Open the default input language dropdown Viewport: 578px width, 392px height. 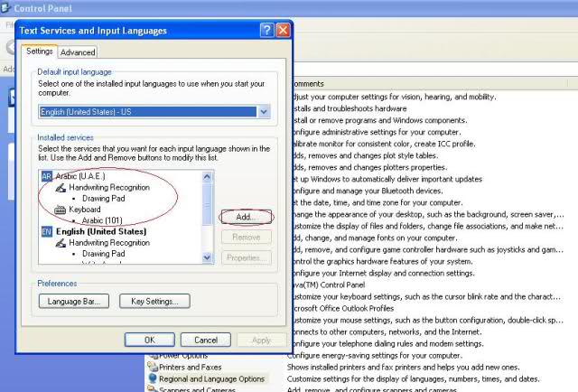coord(264,112)
